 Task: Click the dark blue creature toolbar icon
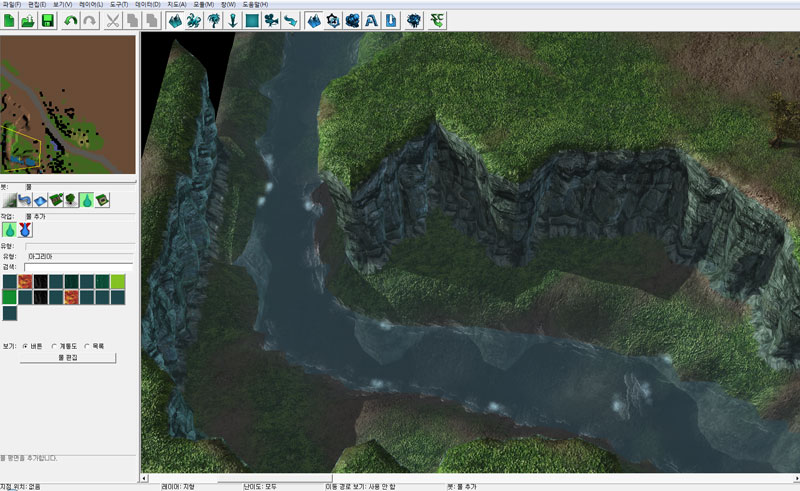pyautogui.click(x=414, y=21)
